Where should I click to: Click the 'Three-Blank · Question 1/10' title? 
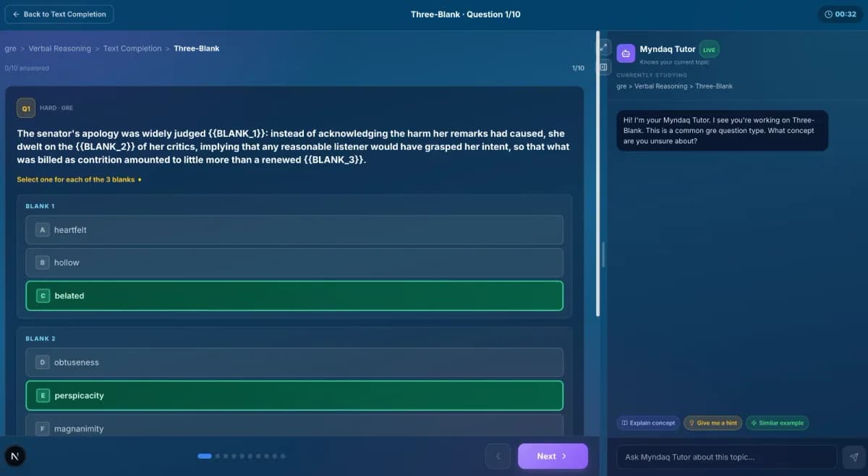465,14
